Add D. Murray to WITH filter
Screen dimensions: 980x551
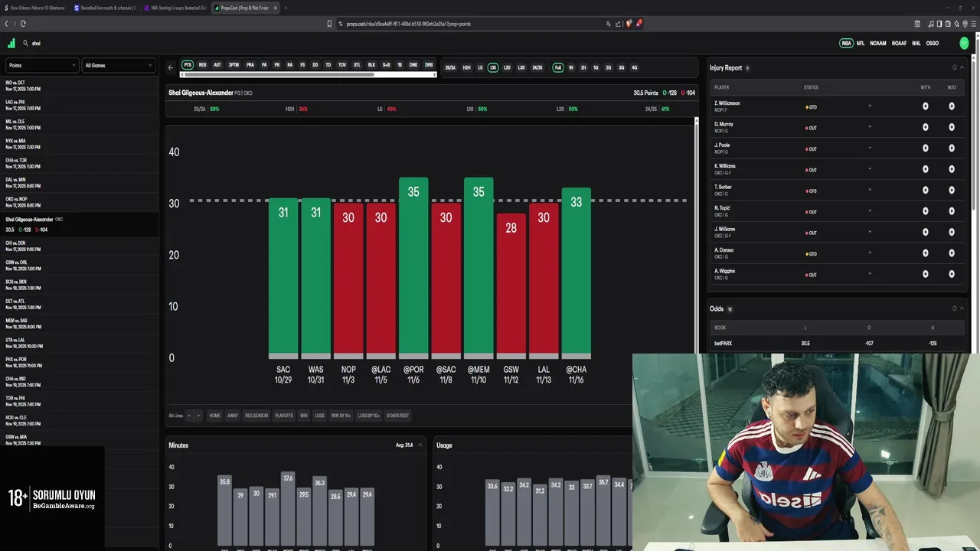[926, 127]
